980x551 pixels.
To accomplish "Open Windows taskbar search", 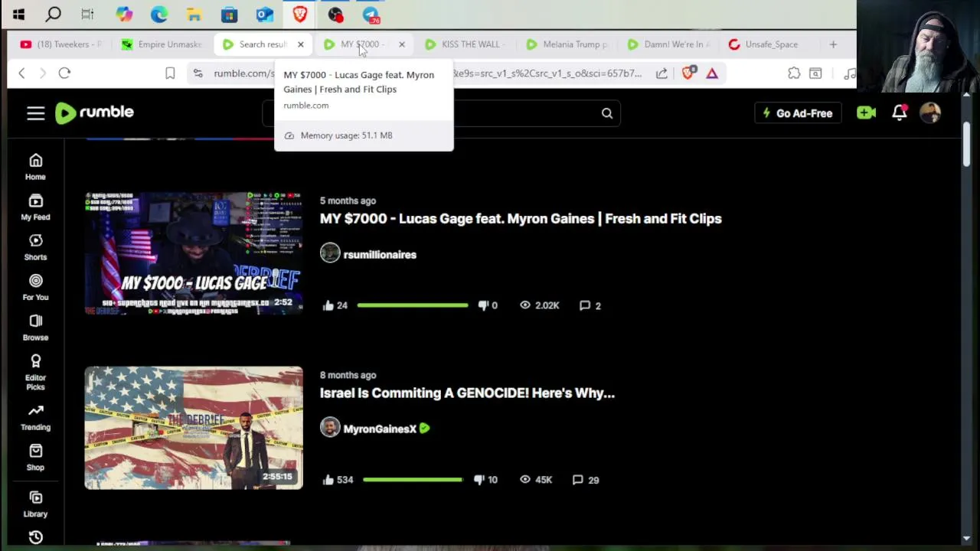I will click(x=53, y=14).
